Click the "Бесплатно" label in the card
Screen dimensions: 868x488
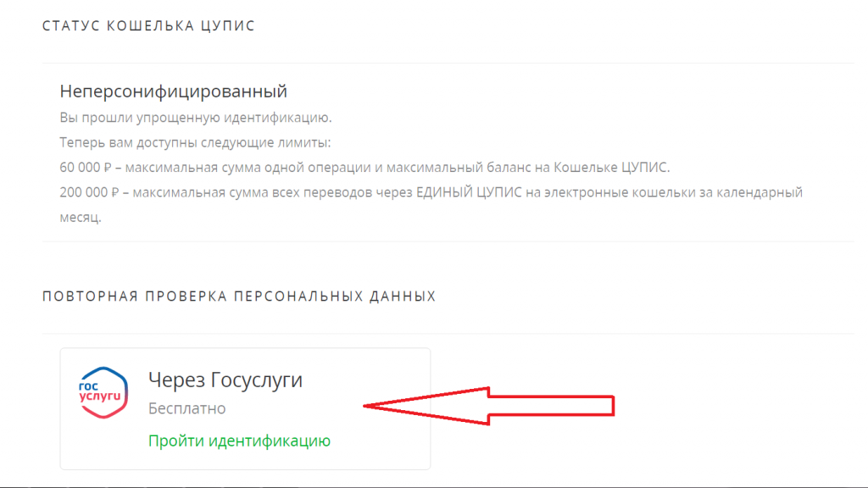tap(186, 408)
